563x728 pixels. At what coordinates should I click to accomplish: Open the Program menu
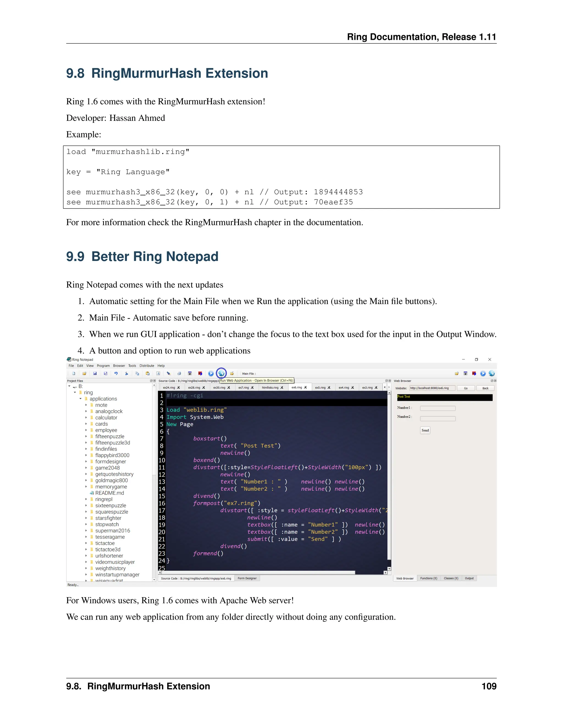(x=103, y=366)
